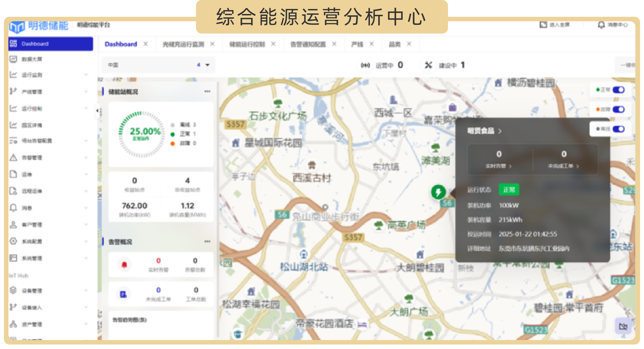The height and width of the screenshot is (349, 644).
Task: Expand the 设备管理 submenu chevron
Action: click(86, 291)
